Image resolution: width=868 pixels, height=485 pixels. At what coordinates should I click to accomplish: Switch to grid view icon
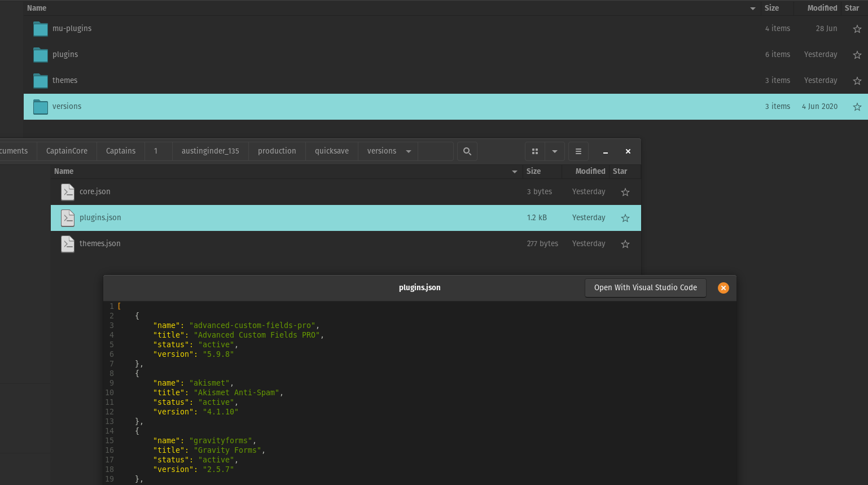(535, 151)
